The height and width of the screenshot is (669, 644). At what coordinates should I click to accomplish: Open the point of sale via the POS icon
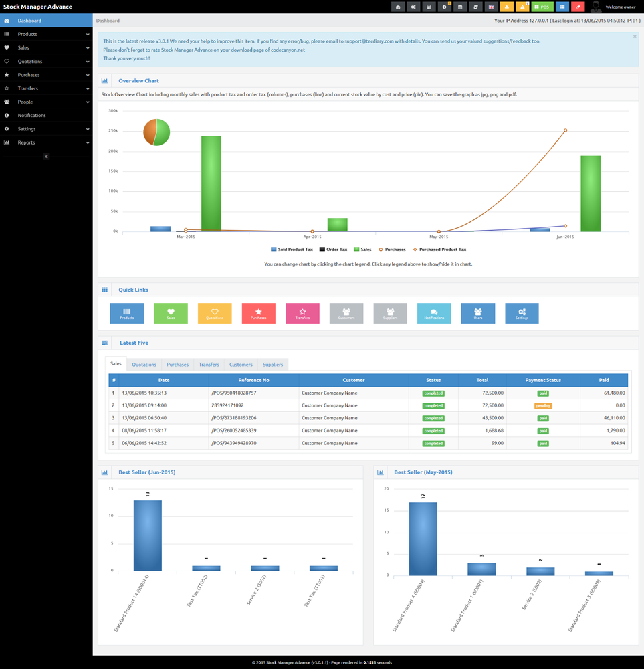542,7
